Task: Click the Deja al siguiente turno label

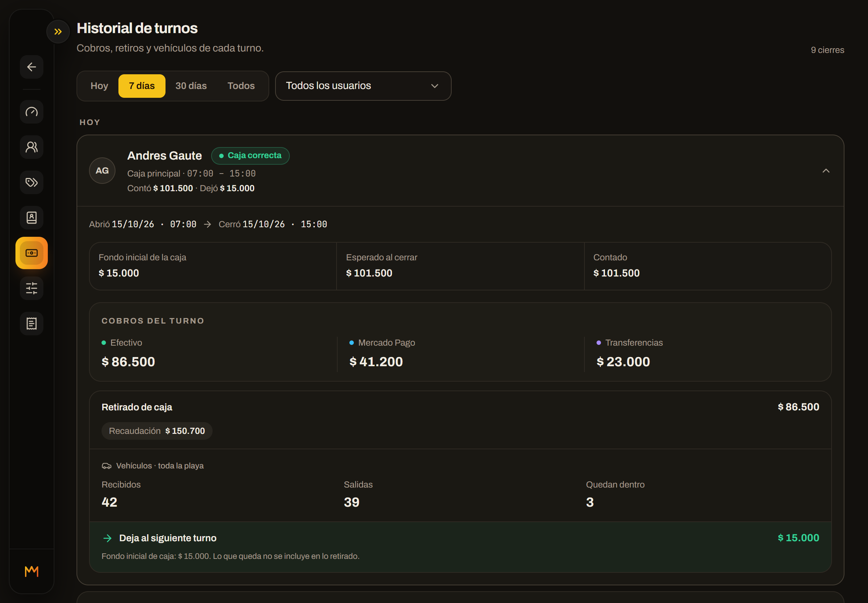Action: click(x=168, y=538)
